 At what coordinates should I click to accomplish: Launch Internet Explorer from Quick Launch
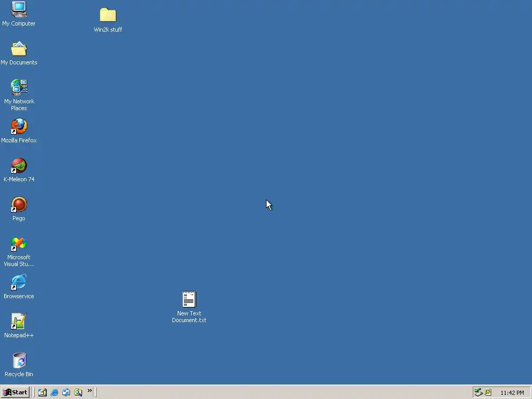pyautogui.click(x=54, y=392)
